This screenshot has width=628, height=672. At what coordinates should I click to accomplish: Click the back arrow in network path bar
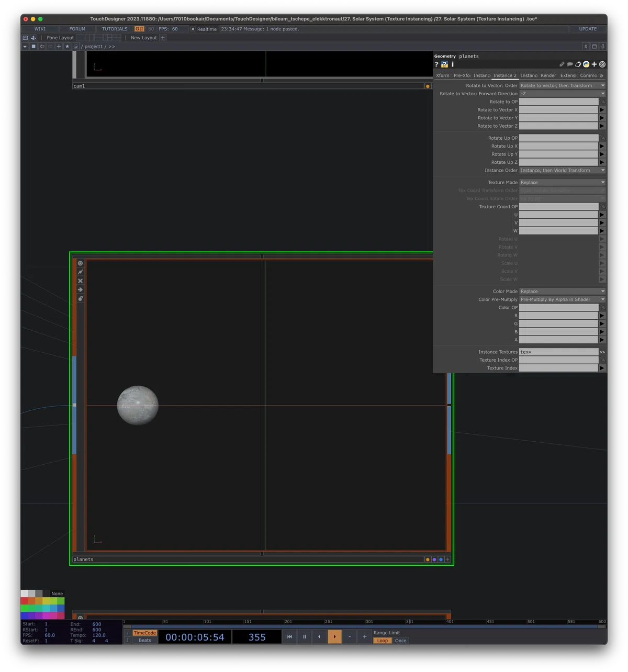coord(42,47)
